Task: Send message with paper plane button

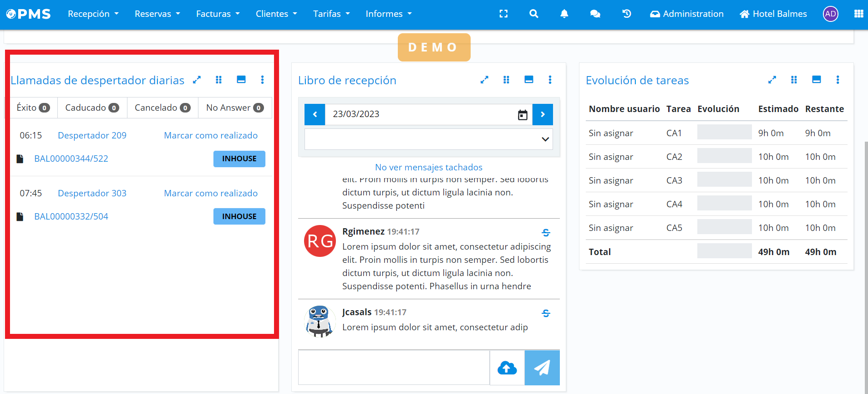Action: 542,368
